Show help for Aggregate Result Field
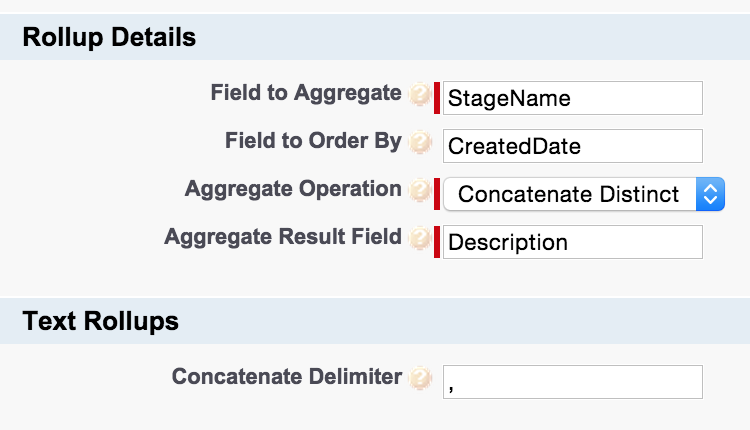Viewport: 750px width, 430px height. coord(421,238)
